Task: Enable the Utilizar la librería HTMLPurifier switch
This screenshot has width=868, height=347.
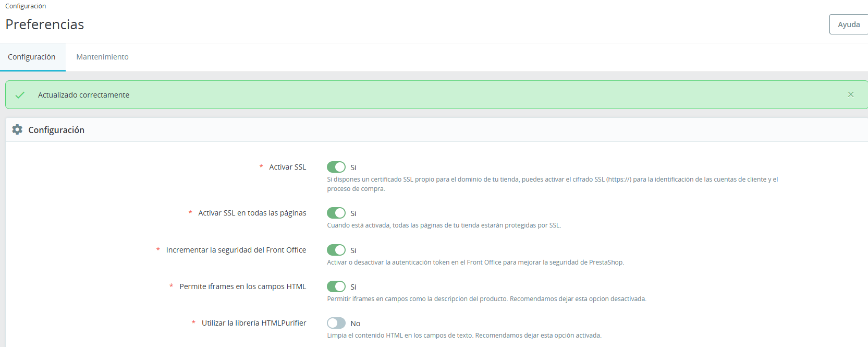Action: click(x=336, y=323)
